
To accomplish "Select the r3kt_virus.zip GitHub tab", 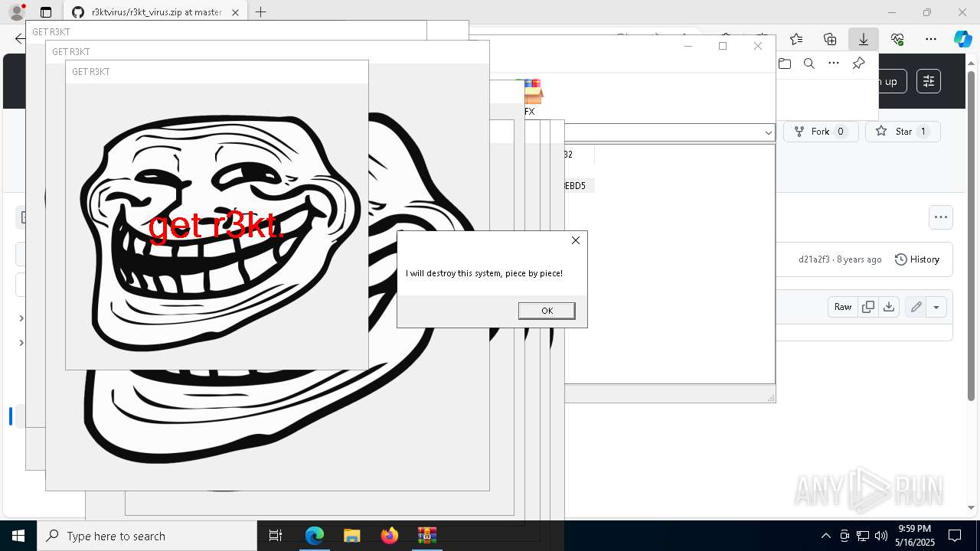I will coord(155,12).
